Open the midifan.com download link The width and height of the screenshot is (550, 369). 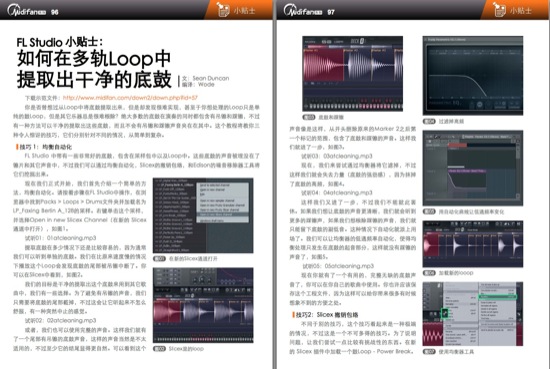tap(130, 98)
